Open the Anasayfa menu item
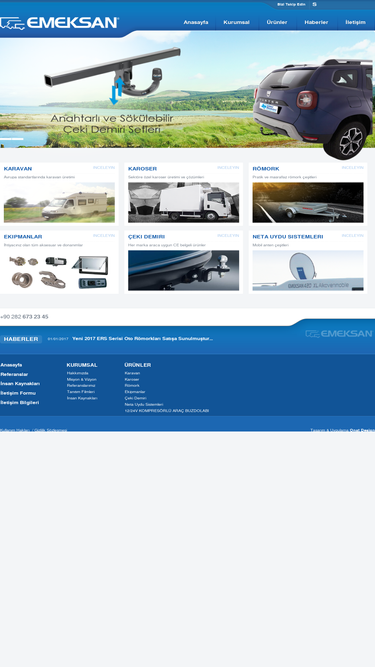375x667 pixels. coord(196,22)
